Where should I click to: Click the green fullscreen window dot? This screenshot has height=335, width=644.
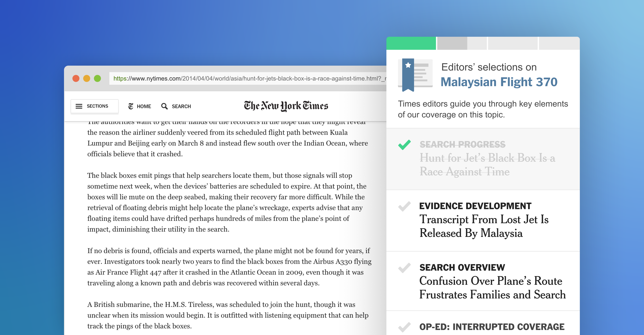[98, 79]
